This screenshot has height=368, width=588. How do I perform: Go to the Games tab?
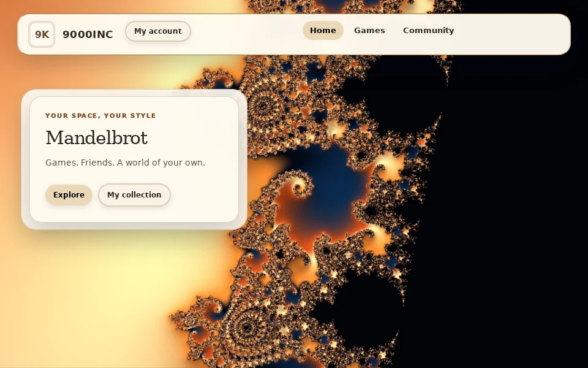(x=369, y=31)
